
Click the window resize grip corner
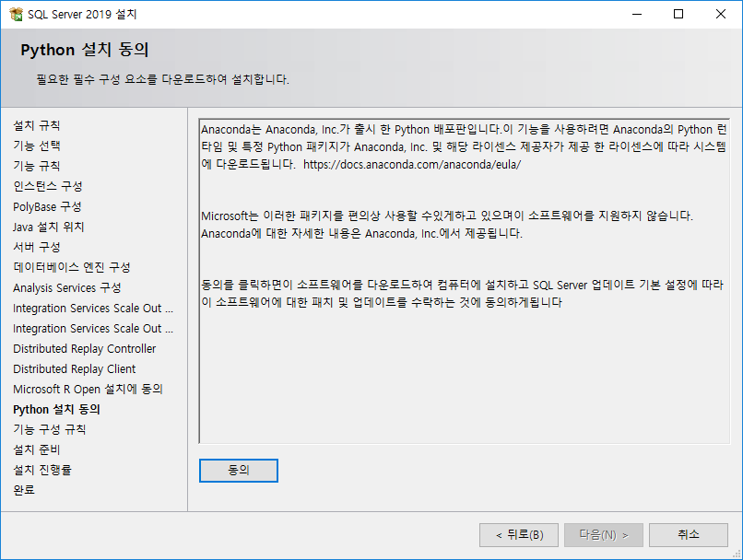click(737, 554)
